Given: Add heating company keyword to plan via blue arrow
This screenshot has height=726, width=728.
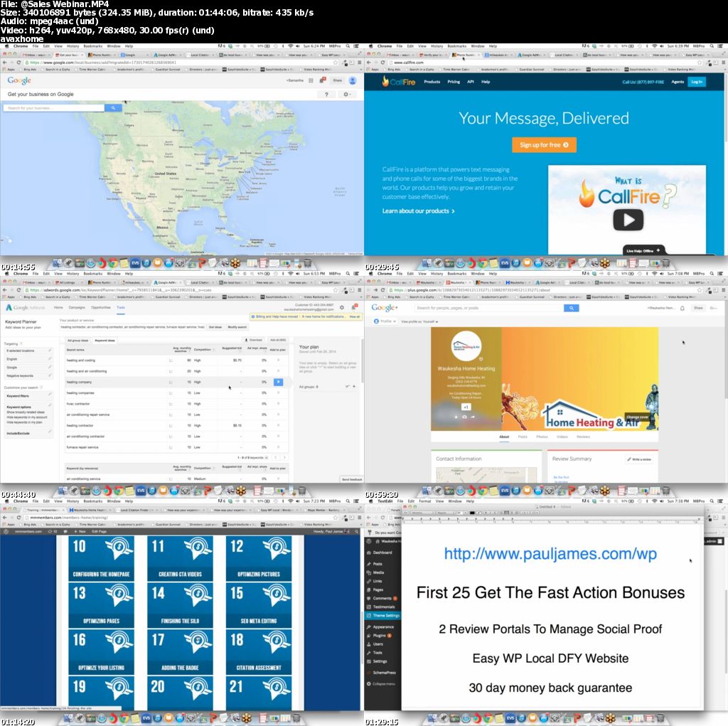Looking at the screenshot, I should [278, 382].
